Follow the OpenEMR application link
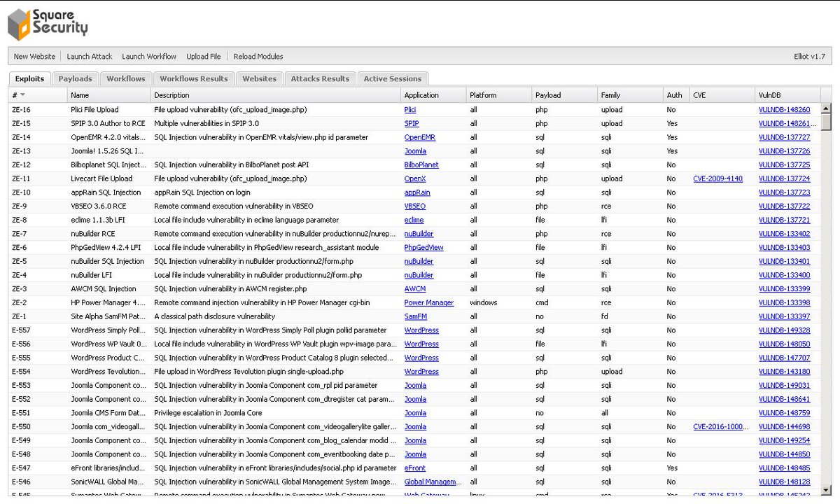 (420, 137)
